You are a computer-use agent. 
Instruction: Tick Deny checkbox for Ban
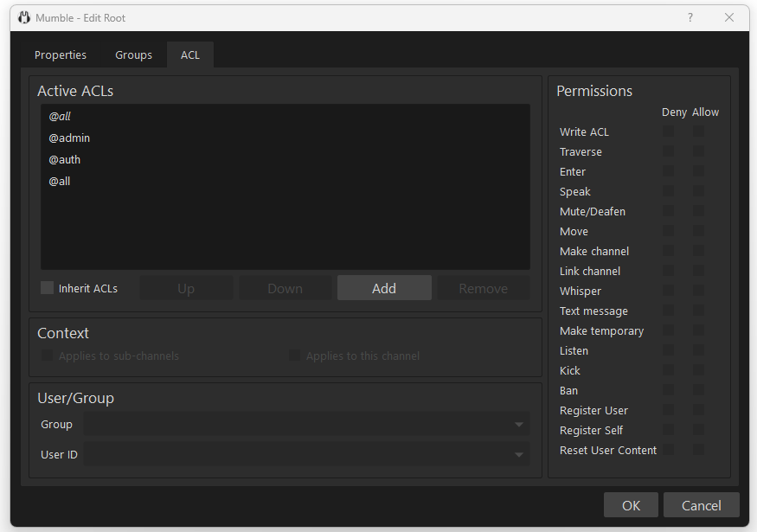point(669,390)
